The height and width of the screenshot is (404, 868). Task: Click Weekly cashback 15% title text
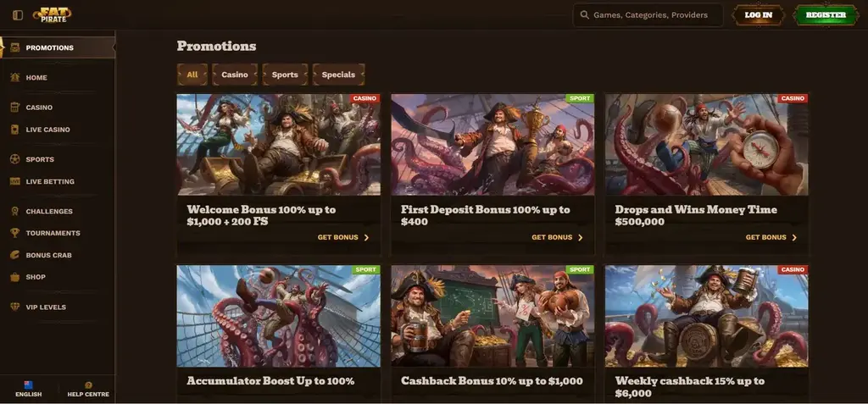click(x=690, y=387)
